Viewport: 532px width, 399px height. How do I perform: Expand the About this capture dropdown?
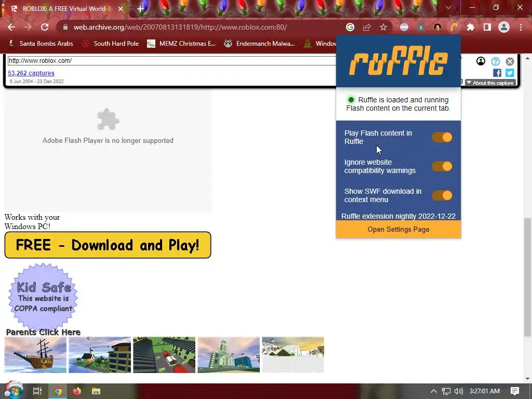tap(490, 83)
